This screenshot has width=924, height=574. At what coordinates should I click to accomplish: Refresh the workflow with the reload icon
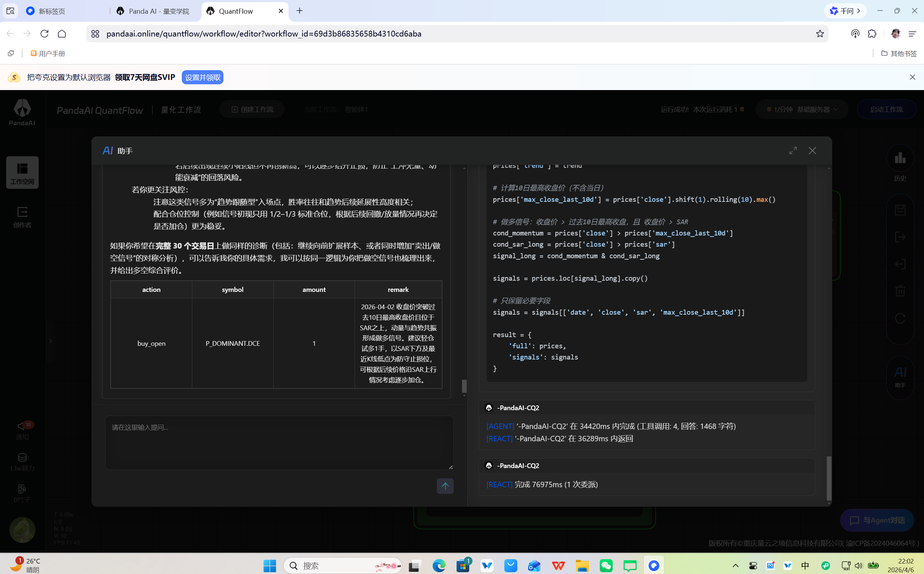click(901, 318)
